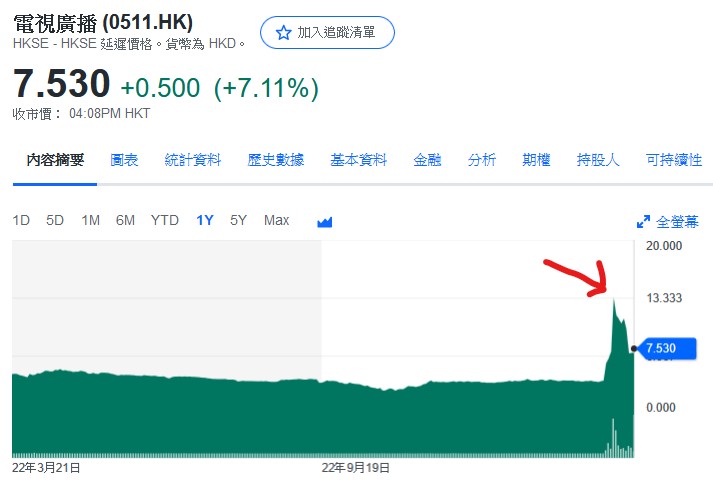The image size is (713, 496).
Task: Open the 統計資料 tab
Action: pyautogui.click(x=193, y=160)
